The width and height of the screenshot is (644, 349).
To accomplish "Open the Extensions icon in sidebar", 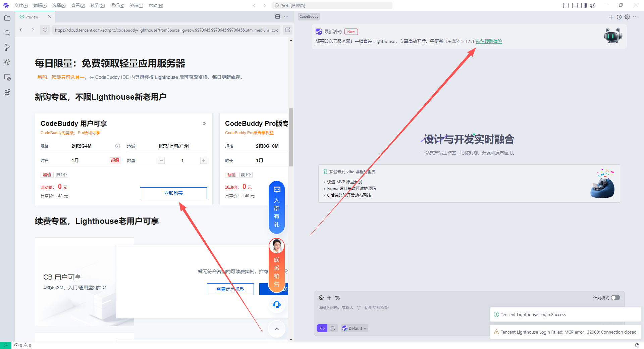I will pos(7,92).
